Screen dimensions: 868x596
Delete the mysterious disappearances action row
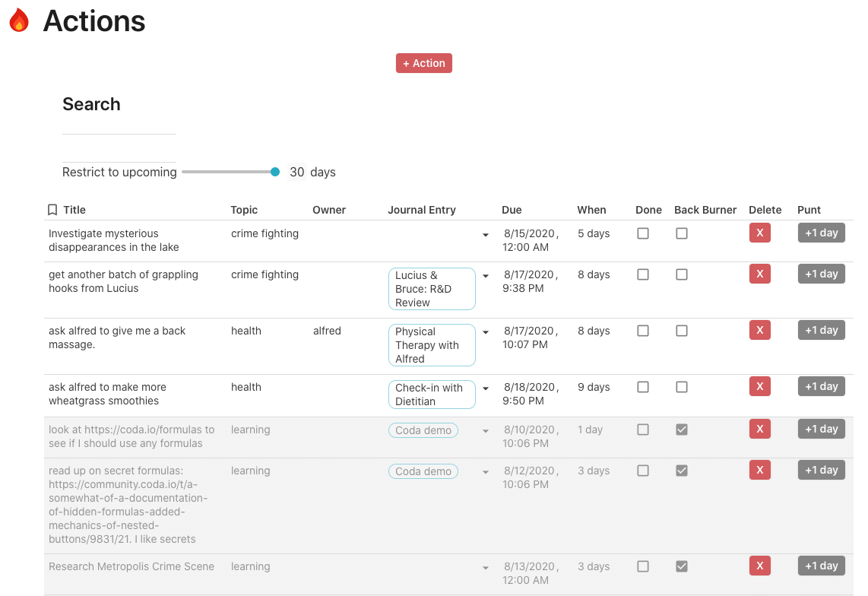759,233
